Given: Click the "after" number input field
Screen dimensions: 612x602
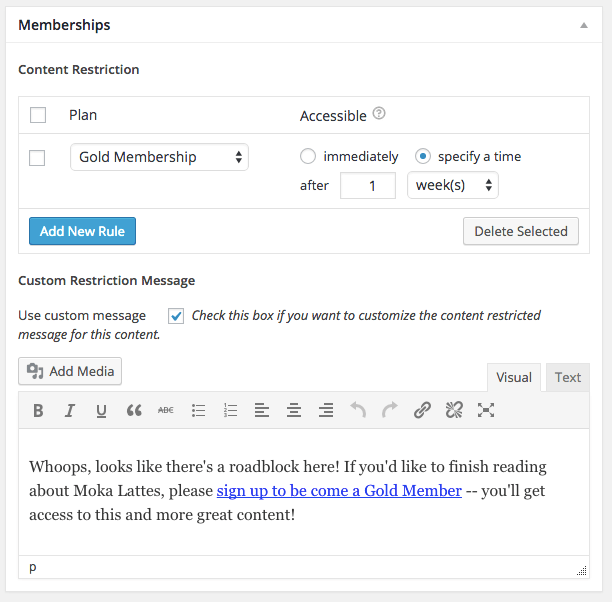Looking at the screenshot, I should 367,185.
